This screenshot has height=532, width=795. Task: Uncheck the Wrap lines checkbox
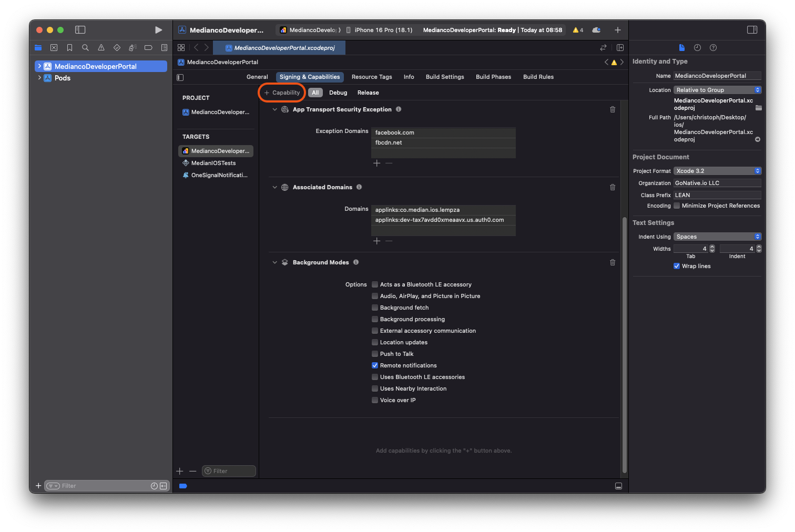click(x=677, y=266)
